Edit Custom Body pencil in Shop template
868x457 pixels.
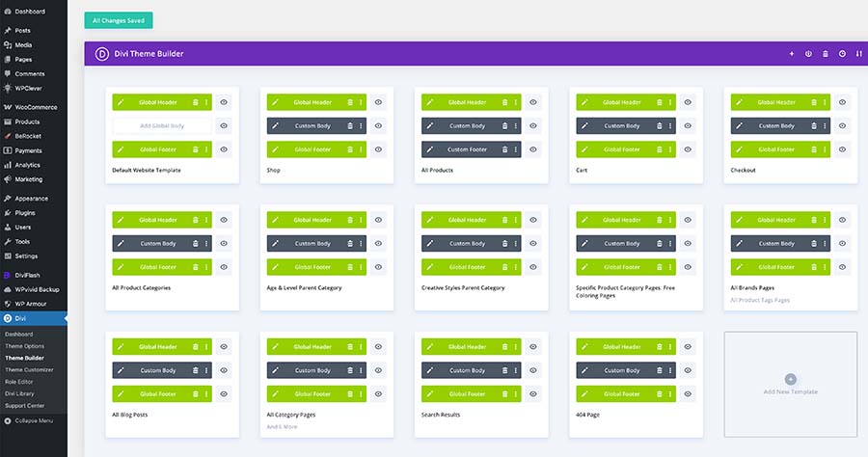(275, 125)
